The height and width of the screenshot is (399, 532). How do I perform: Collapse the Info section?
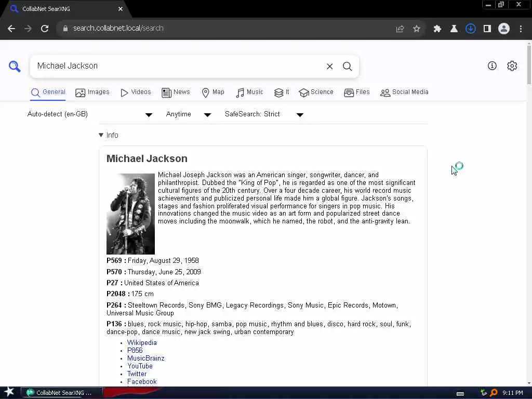tap(109, 135)
